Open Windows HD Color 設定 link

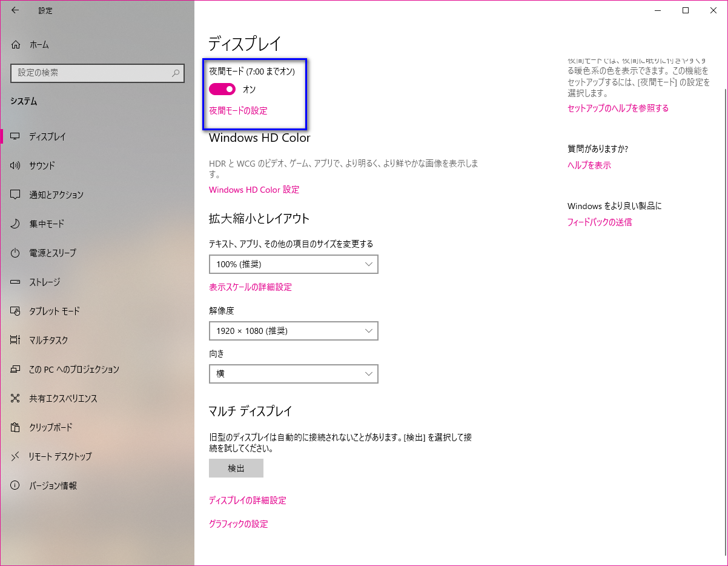pyautogui.click(x=254, y=190)
